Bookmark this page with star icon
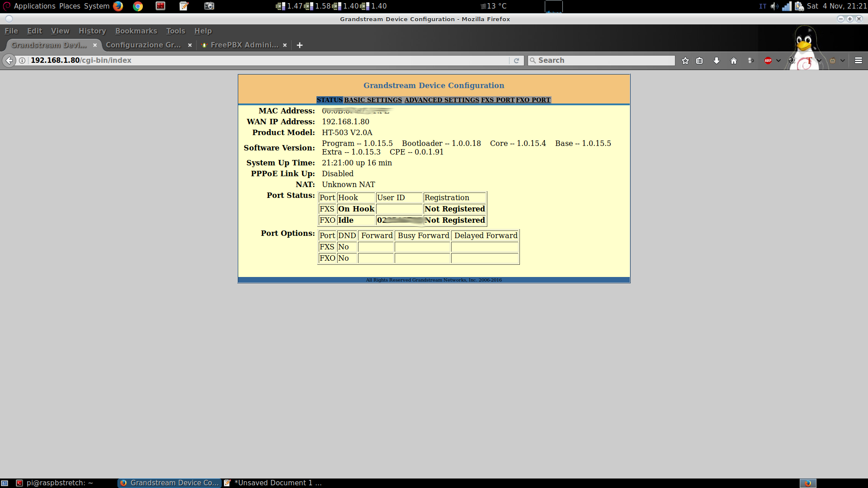Screen dimensions: 868x488 click(x=685, y=61)
